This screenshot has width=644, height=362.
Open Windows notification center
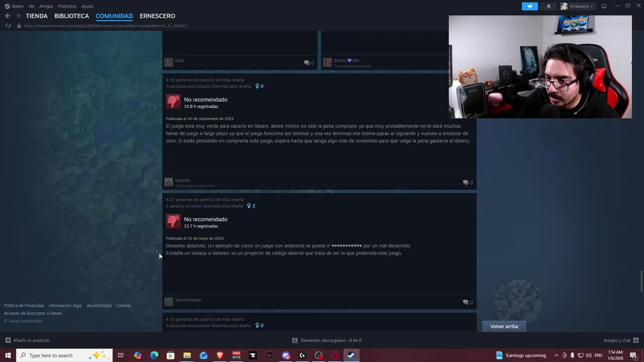click(x=633, y=355)
